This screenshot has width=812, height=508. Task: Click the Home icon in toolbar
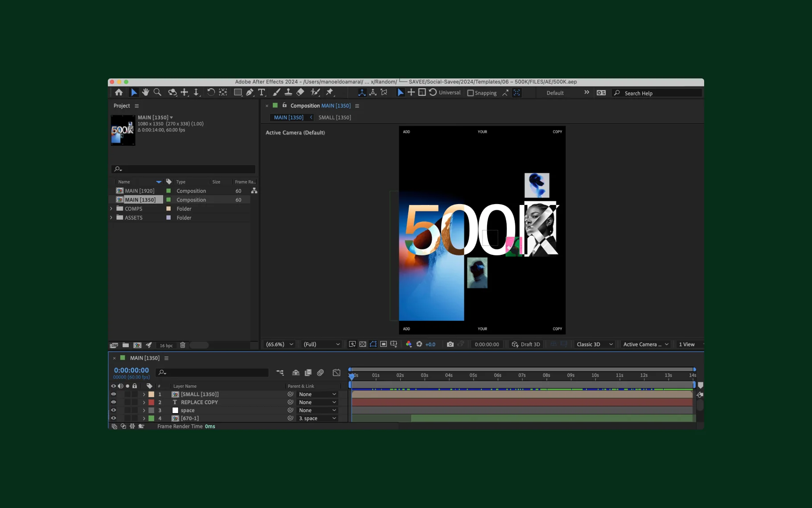coord(119,92)
